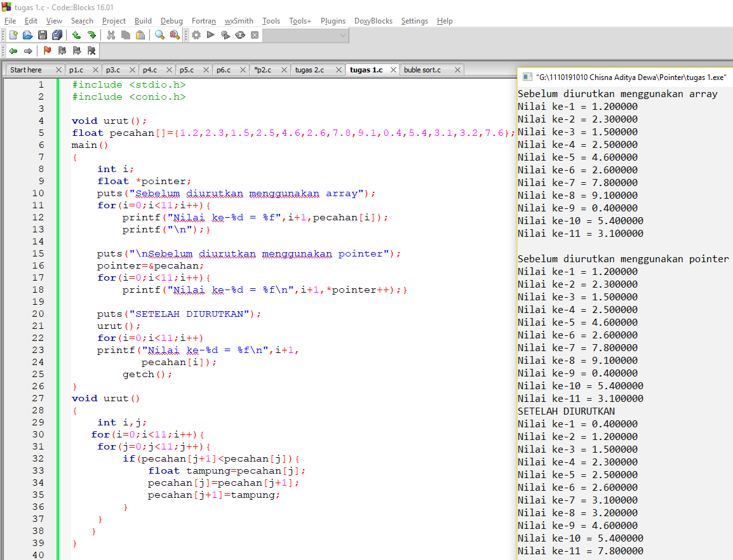Open the Tools menu
The image size is (733, 560).
pos(271,21)
